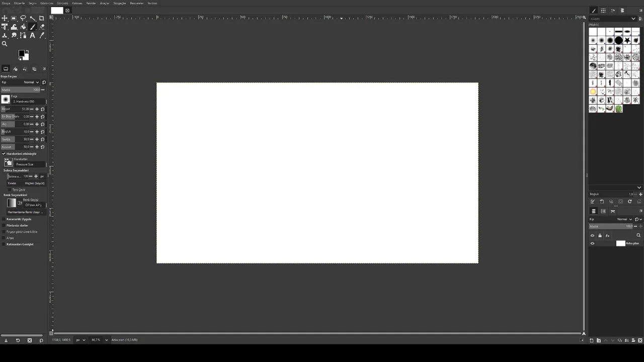Duplicate the selected brush
This screenshot has height=362, width=644.
tap(611, 202)
